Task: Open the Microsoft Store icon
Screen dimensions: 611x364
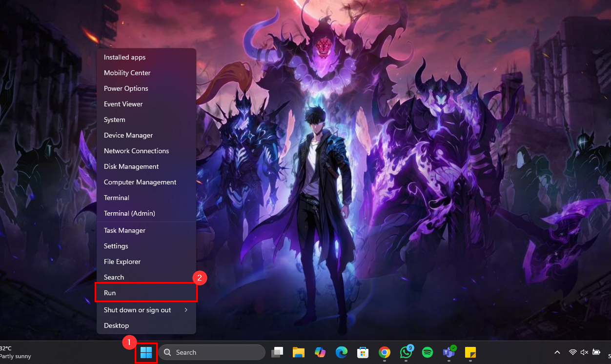Action: point(363,352)
